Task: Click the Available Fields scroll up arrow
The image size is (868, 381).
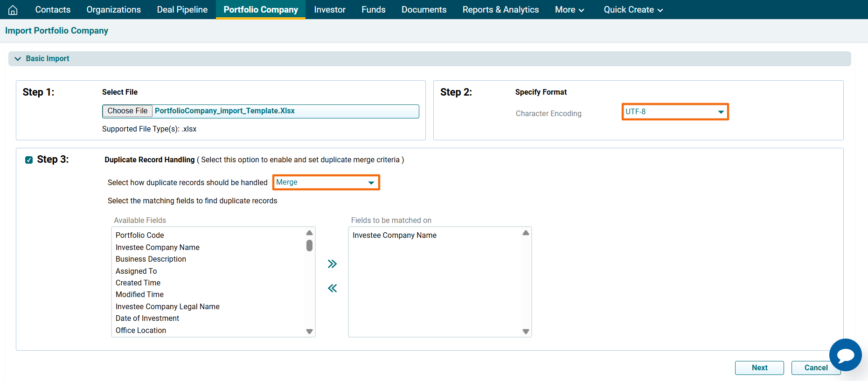Action: (309, 233)
